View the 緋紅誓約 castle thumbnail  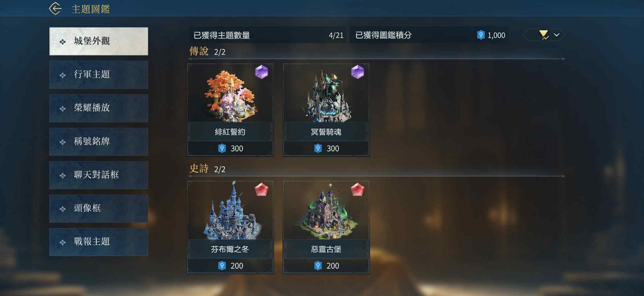[x=230, y=94]
